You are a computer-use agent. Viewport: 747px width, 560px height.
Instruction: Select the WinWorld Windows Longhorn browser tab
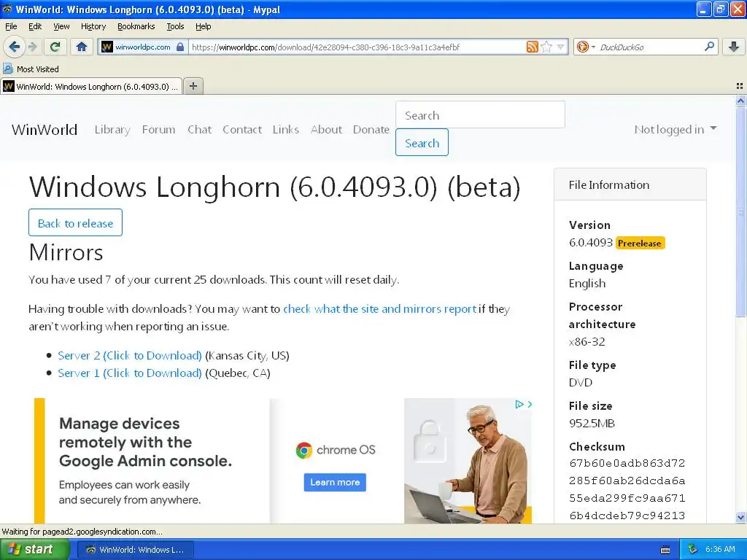click(x=91, y=86)
